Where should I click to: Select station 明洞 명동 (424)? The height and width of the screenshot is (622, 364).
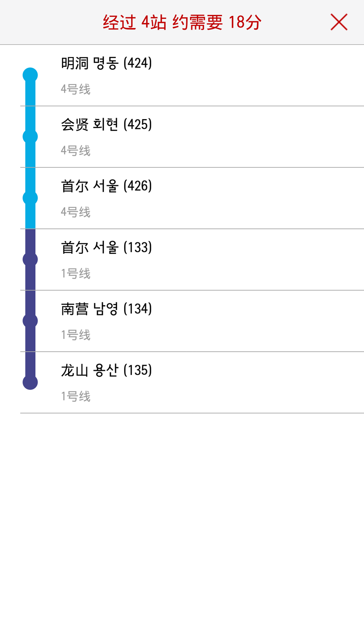tap(107, 63)
